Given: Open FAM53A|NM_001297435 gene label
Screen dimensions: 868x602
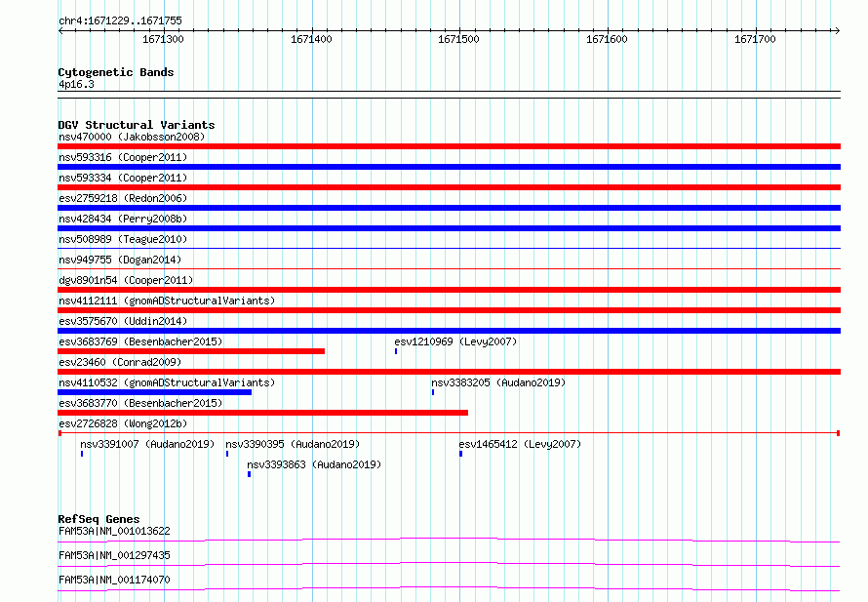Looking at the screenshot, I should click(x=114, y=555).
